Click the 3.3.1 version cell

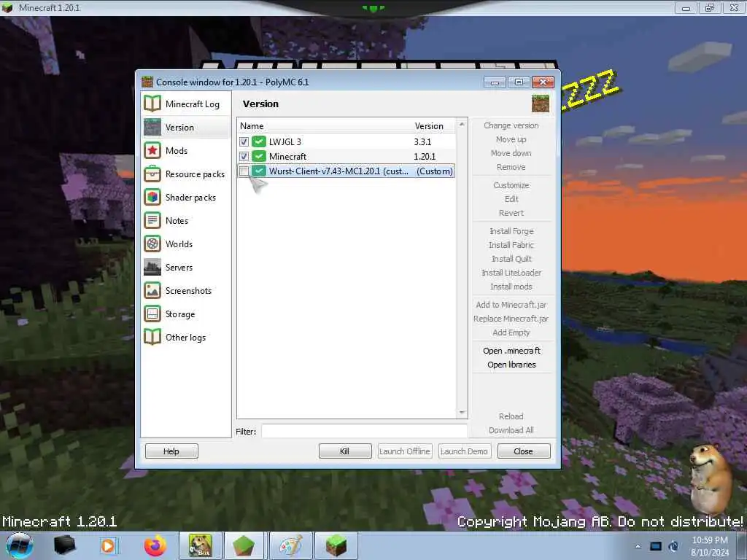(422, 141)
